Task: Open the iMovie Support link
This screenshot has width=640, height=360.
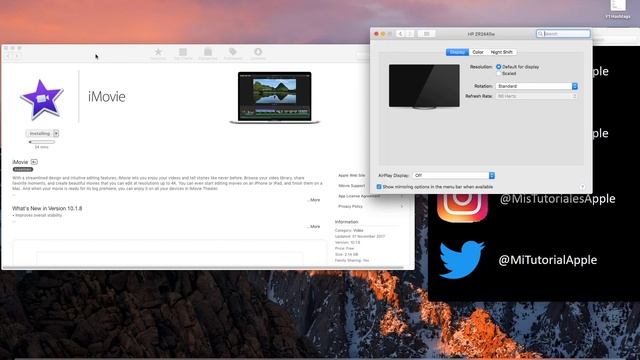Action: coord(352,186)
